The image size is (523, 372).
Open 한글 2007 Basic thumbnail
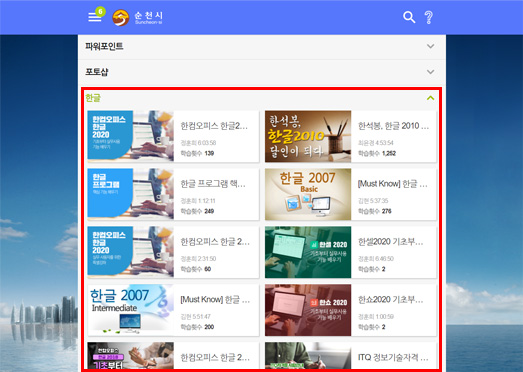308,194
